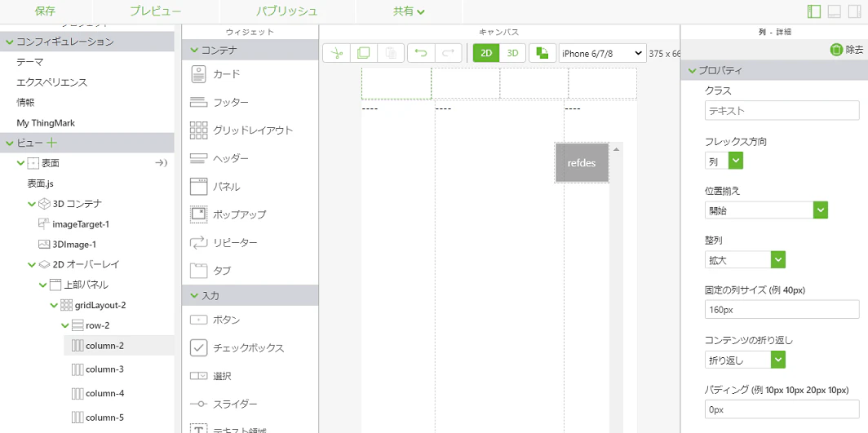This screenshot has height=433, width=868.
Task: Toggle the right pane layout icon
Action: 855,11
